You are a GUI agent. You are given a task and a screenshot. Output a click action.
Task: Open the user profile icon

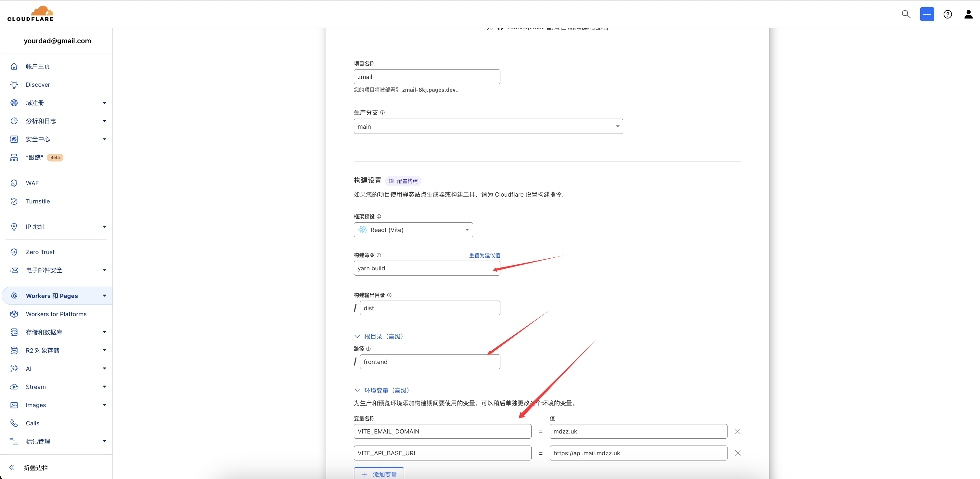point(968,14)
